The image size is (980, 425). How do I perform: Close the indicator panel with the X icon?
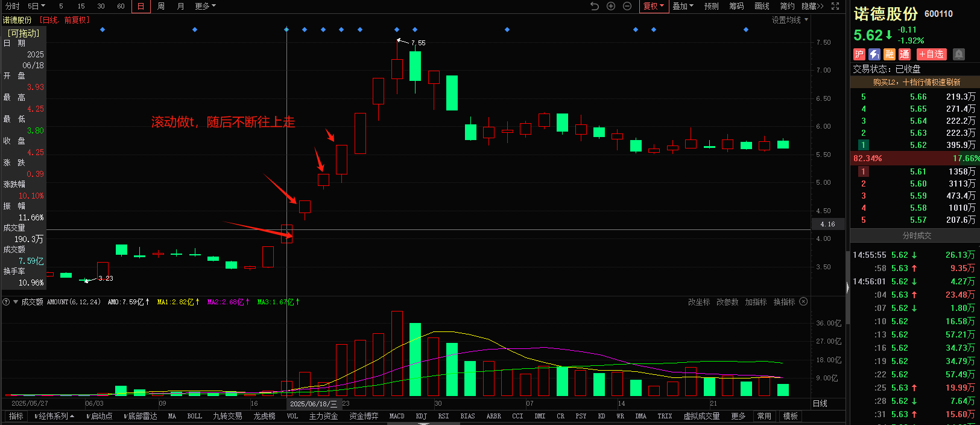[803, 302]
